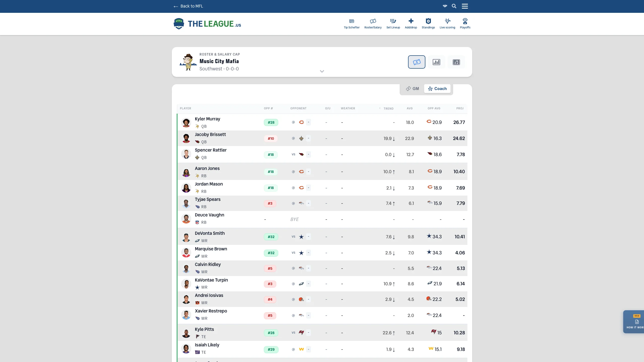Screen dimensions: 644x362
Task: Open the Tip Schefter icon
Action: click(x=351, y=24)
